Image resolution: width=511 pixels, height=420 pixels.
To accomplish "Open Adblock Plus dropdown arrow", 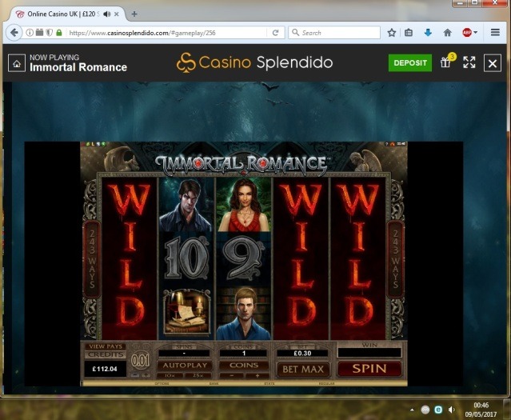I will tap(476, 33).
